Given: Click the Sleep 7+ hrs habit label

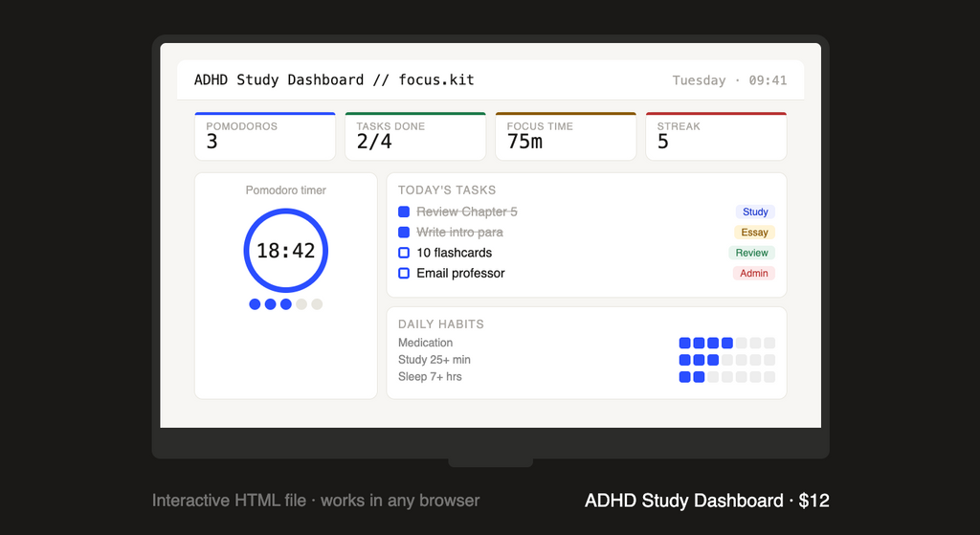Looking at the screenshot, I should (x=430, y=376).
